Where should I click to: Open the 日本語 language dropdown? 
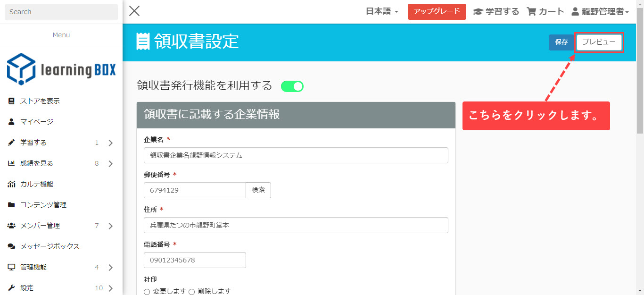[x=382, y=12]
